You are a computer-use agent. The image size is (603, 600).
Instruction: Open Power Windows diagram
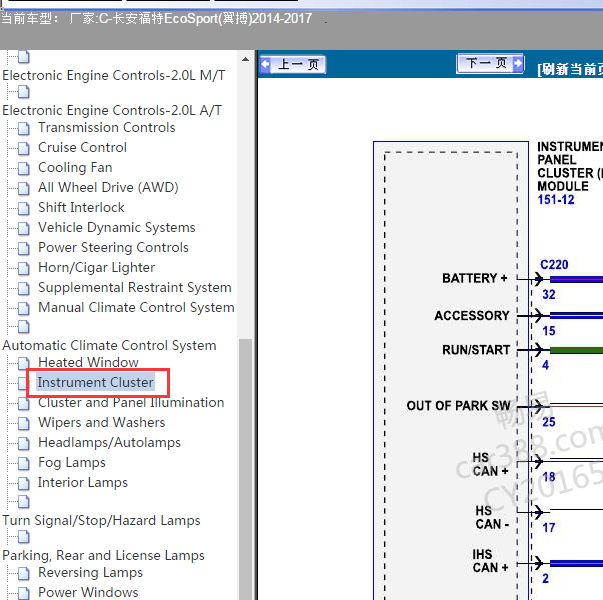88,592
